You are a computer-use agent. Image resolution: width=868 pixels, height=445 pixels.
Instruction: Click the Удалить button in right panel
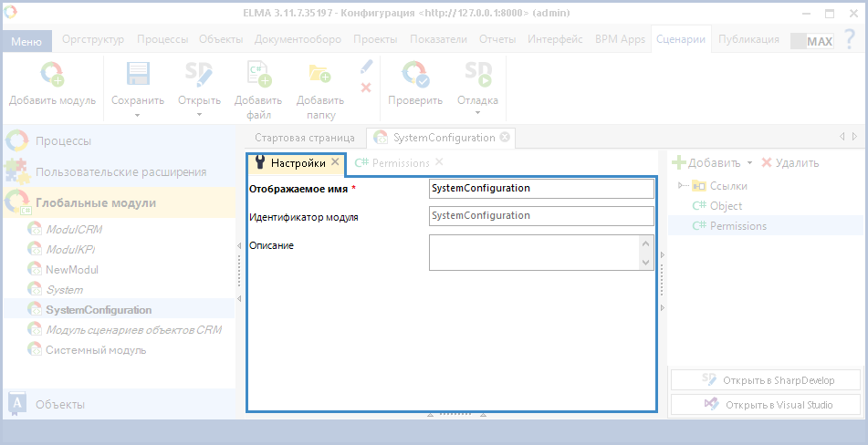pos(790,163)
